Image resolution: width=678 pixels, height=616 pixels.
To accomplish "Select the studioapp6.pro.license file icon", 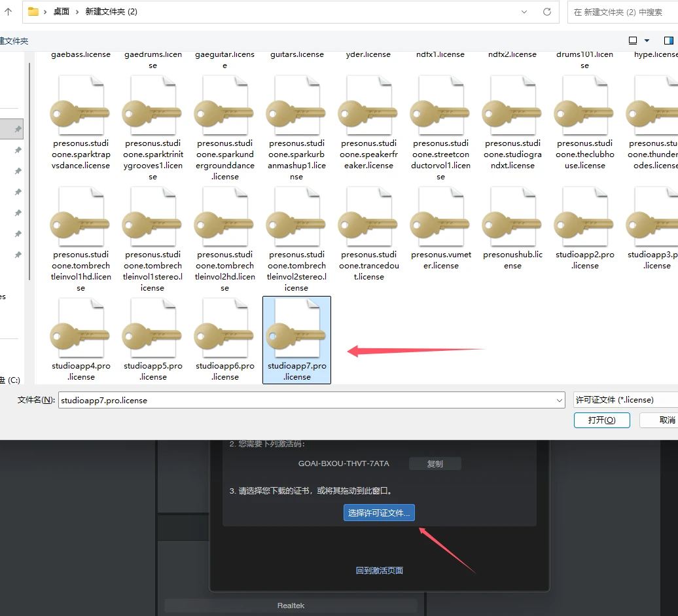I will tap(224, 334).
